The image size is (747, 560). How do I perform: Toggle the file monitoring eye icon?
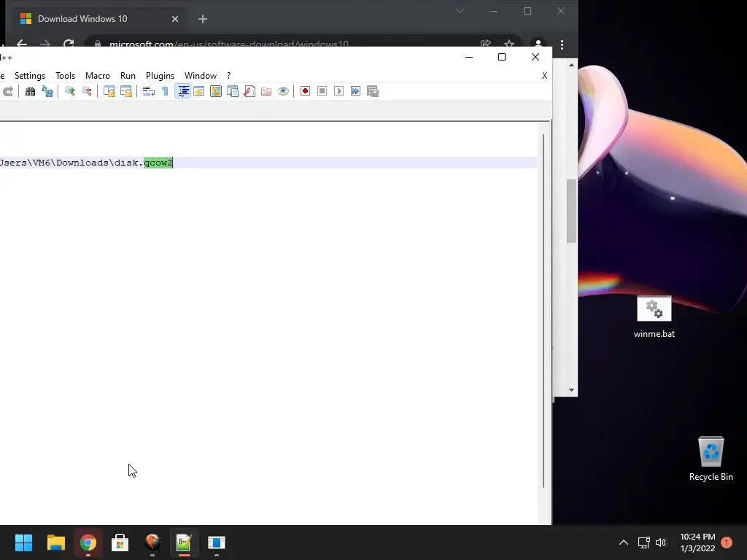pos(283,91)
